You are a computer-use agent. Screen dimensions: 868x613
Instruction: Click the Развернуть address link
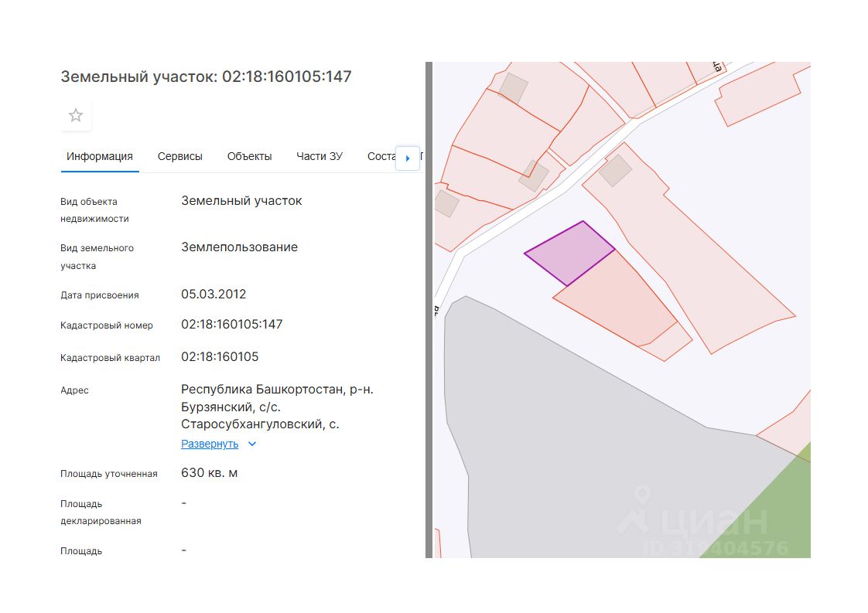coord(210,444)
